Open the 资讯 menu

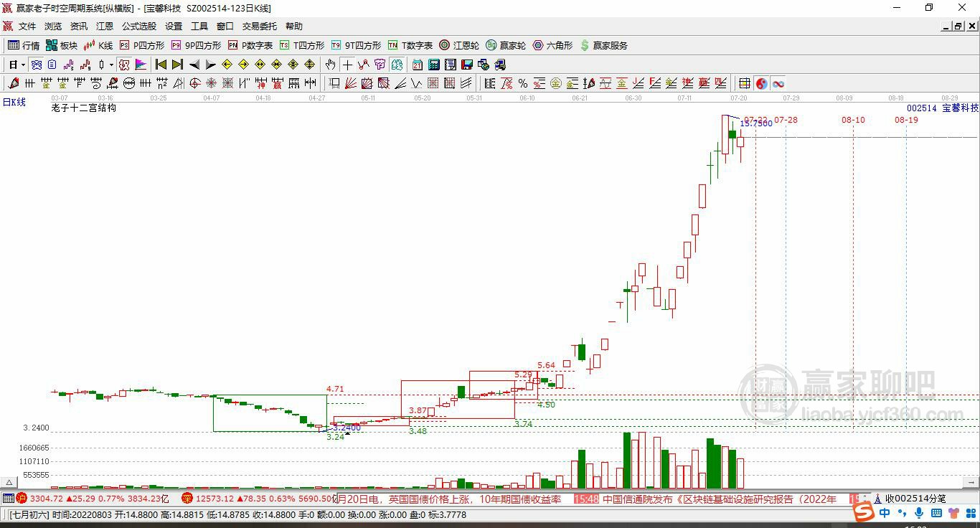click(79, 27)
